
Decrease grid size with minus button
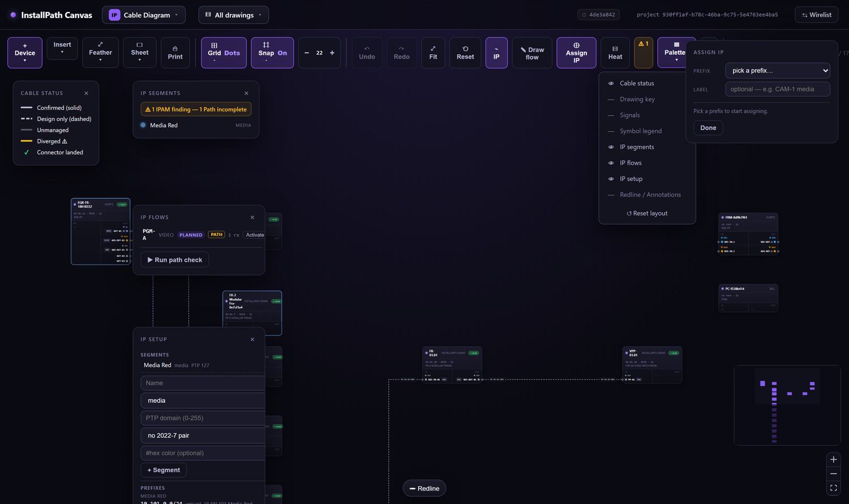(307, 53)
